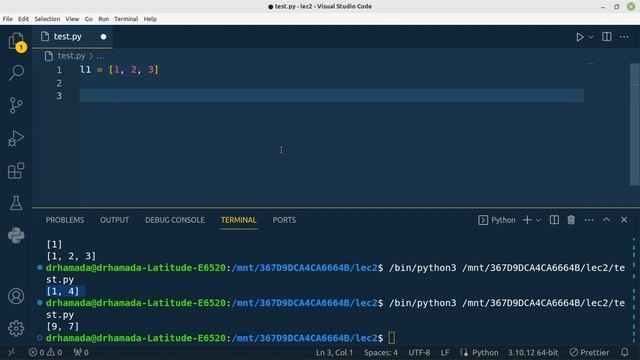Open the Search view icon
Screen dimensions: 640x360
coord(16,73)
